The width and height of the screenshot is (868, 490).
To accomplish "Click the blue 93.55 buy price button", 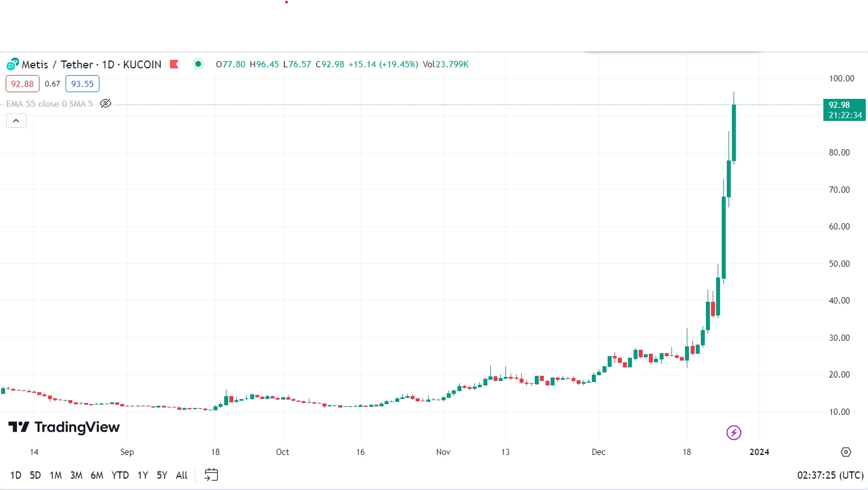I will [x=82, y=84].
